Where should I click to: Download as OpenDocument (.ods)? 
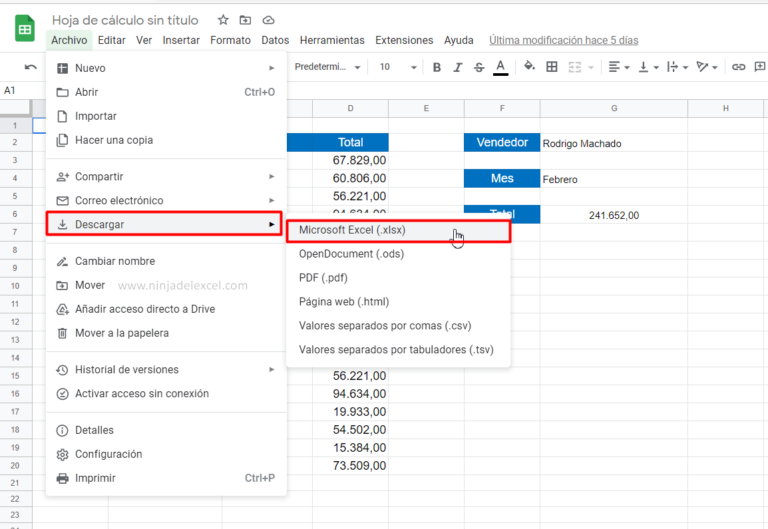[398, 254]
